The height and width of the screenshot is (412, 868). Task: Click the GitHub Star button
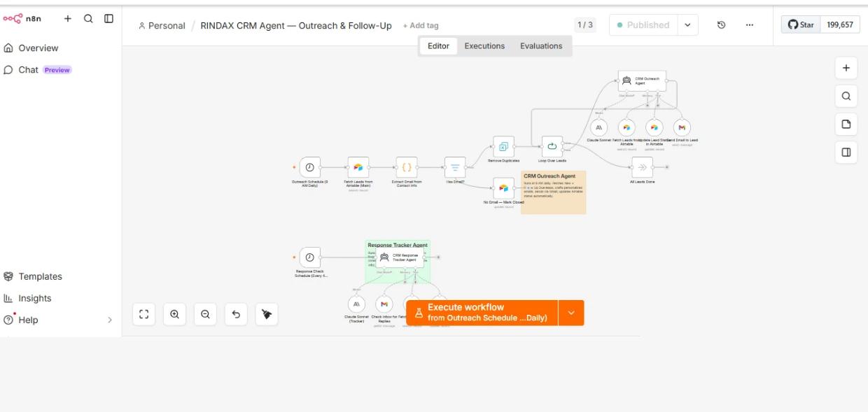pos(801,24)
